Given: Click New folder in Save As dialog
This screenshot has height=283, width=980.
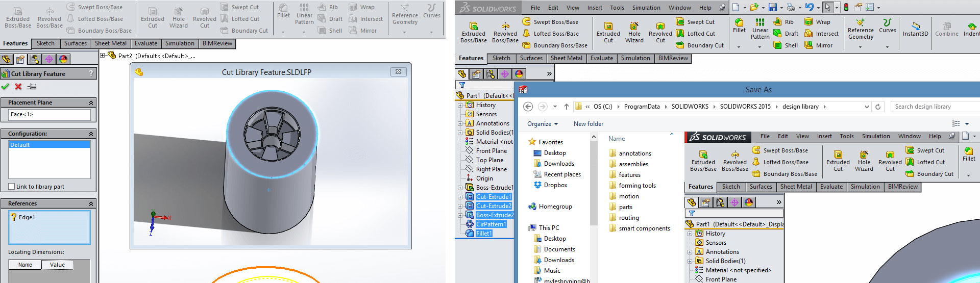Looking at the screenshot, I should pyautogui.click(x=589, y=124).
